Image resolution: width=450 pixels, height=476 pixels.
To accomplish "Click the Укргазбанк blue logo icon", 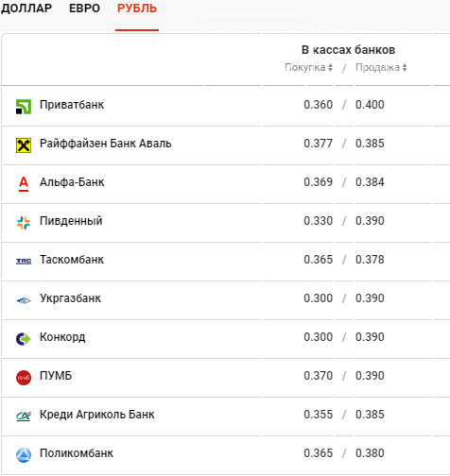I will click(24, 300).
